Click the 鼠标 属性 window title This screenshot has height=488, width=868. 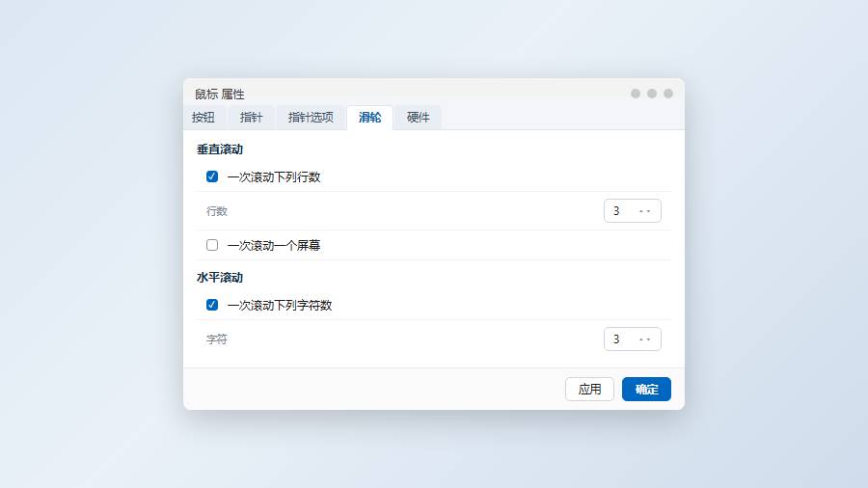pos(220,95)
